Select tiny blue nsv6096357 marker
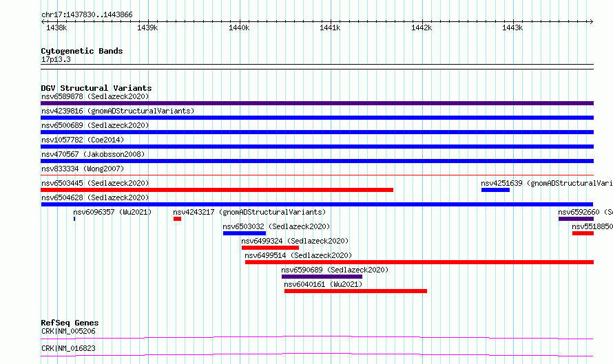 [74, 219]
